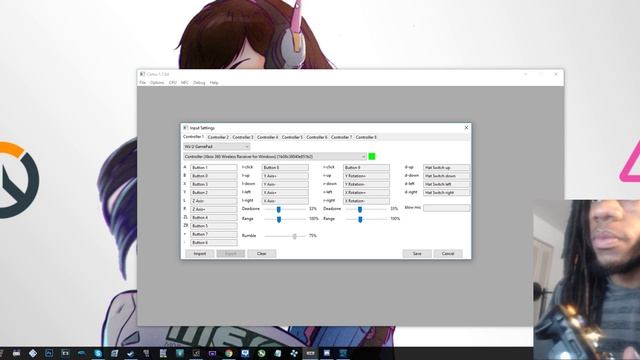The image size is (640, 360).
Task: Select the d-left Hat Switch left field
Action: 446,184
